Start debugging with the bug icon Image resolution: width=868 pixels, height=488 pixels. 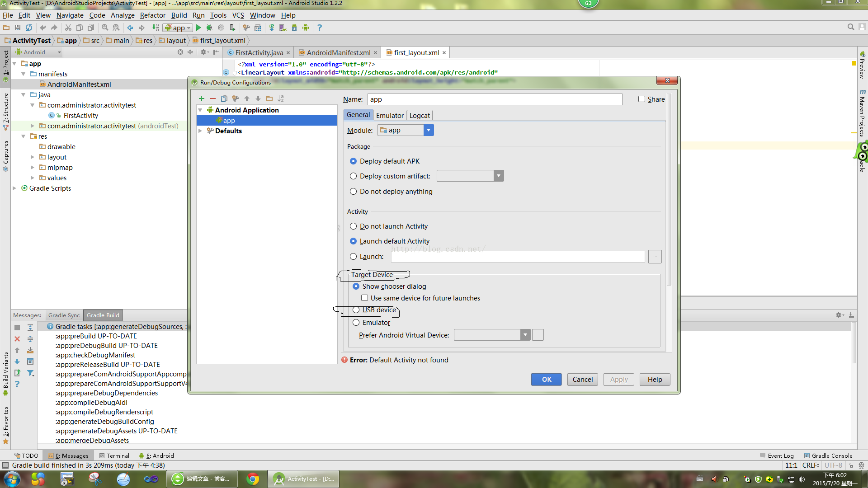point(209,28)
